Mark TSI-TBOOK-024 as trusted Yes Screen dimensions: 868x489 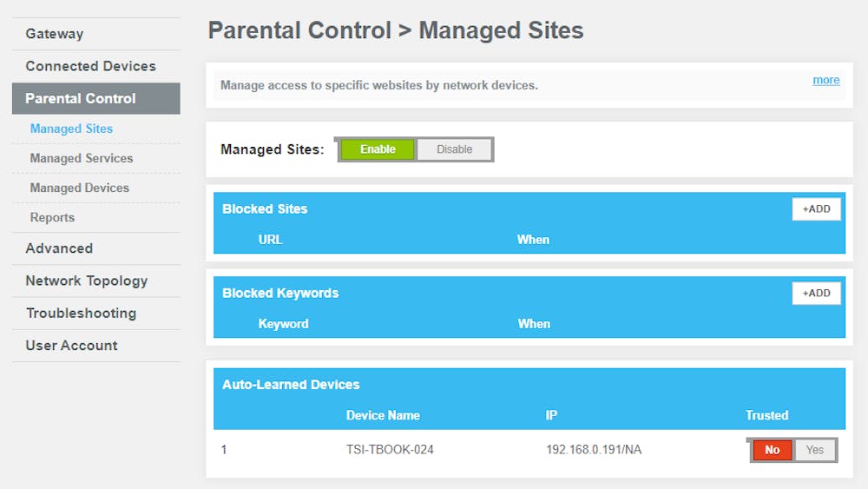click(x=814, y=450)
